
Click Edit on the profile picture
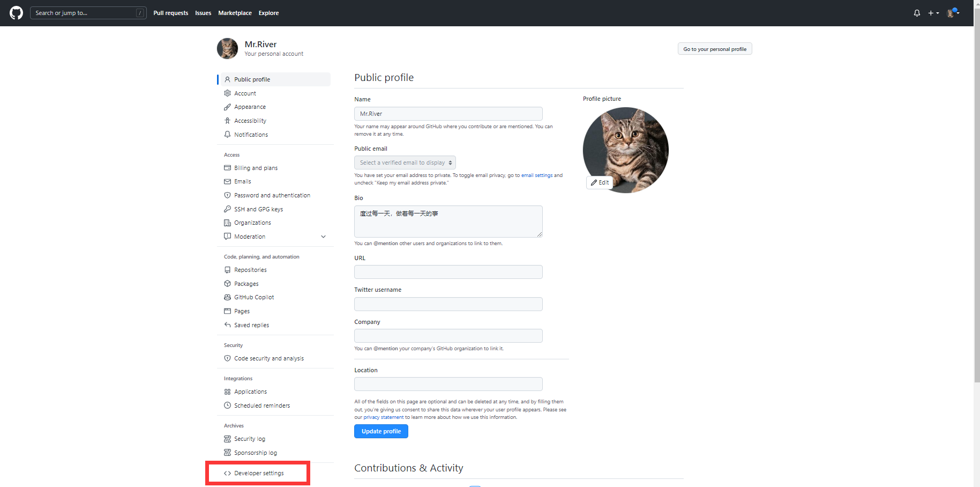(600, 182)
